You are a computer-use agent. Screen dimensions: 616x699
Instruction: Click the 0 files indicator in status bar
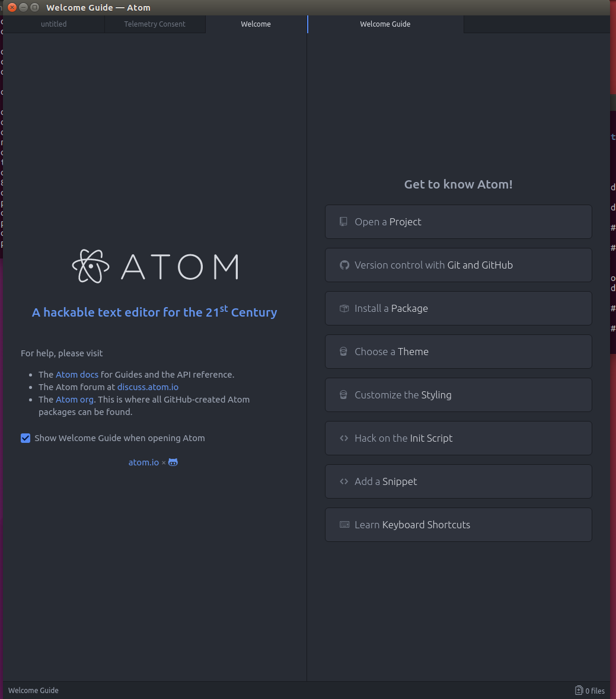pyautogui.click(x=590, y=690)
